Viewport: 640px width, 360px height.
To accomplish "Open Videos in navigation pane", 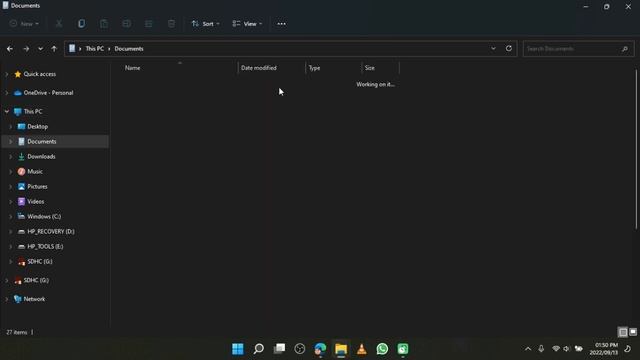I will pyautogui.click(x=36, y=202).
